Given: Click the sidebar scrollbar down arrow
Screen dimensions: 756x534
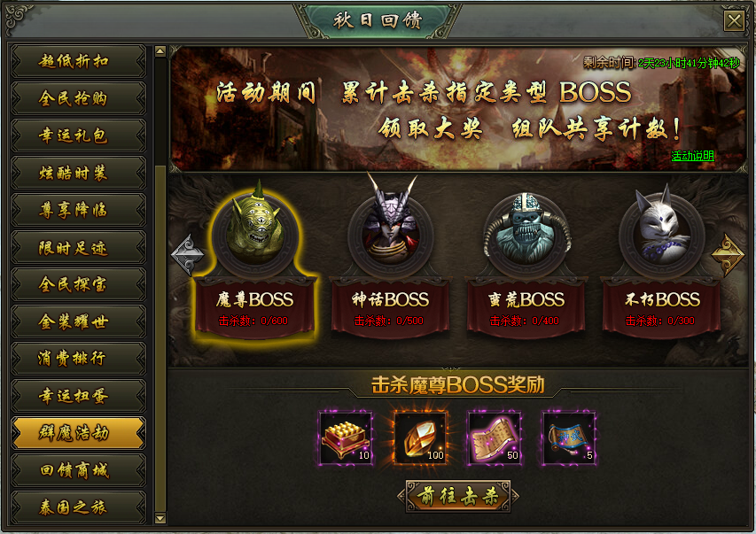Looking at the screenshot, I should click(160, 519).
